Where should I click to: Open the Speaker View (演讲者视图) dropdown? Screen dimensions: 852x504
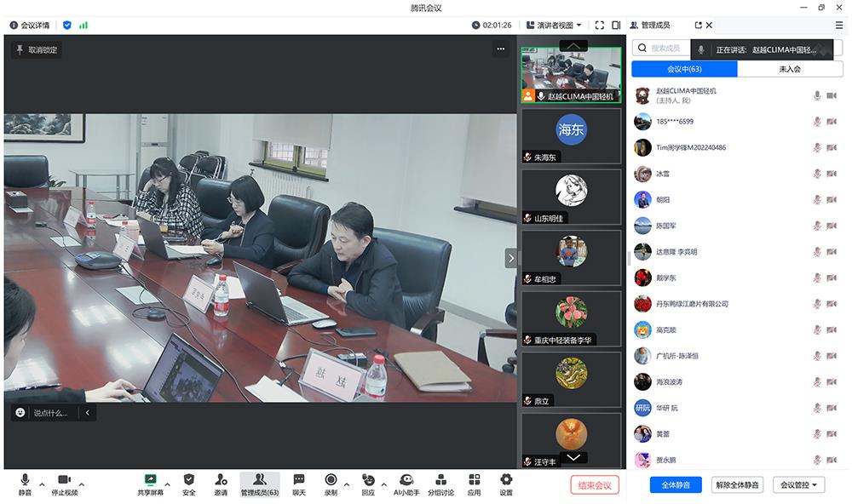click(555, 25)
